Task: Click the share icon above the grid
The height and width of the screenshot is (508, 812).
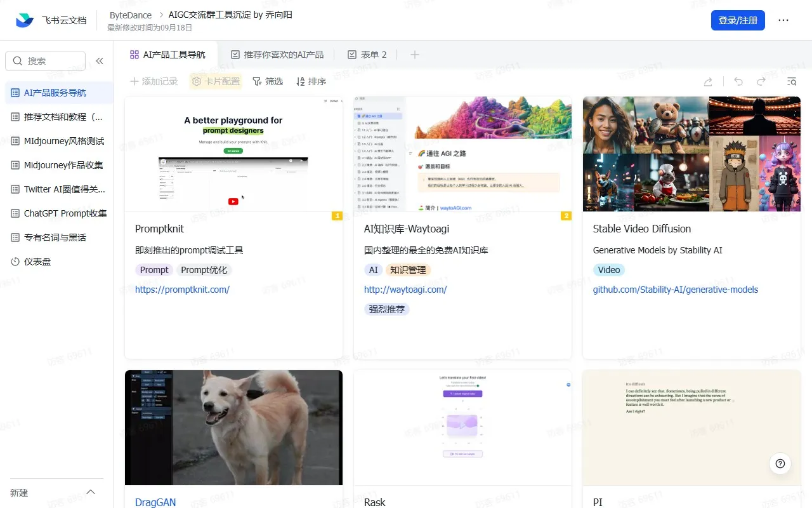Action: click(707, 81)
